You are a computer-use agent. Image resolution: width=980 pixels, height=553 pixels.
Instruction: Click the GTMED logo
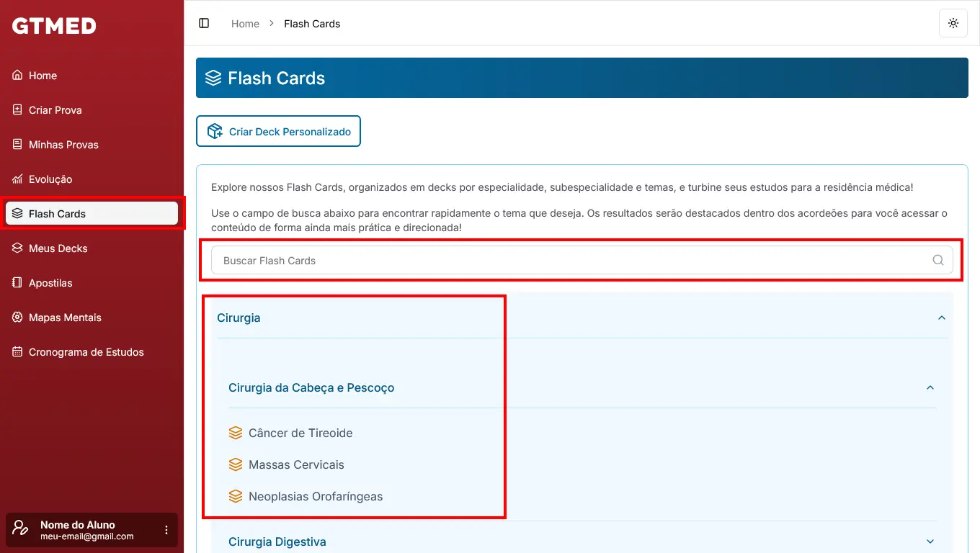click(54, 26)
